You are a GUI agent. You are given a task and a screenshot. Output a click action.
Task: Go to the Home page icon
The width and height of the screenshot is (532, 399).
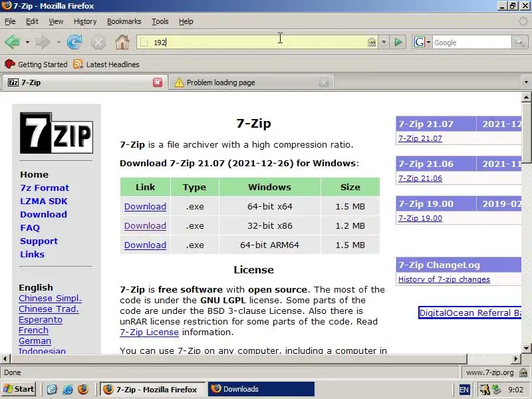tap(122, 43)
